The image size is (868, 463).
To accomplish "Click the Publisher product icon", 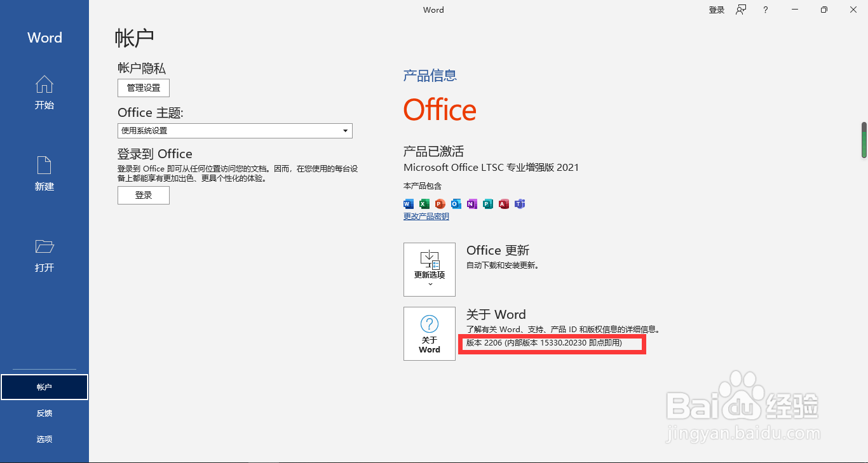I will pyautogui.click(x=488, y=204).
